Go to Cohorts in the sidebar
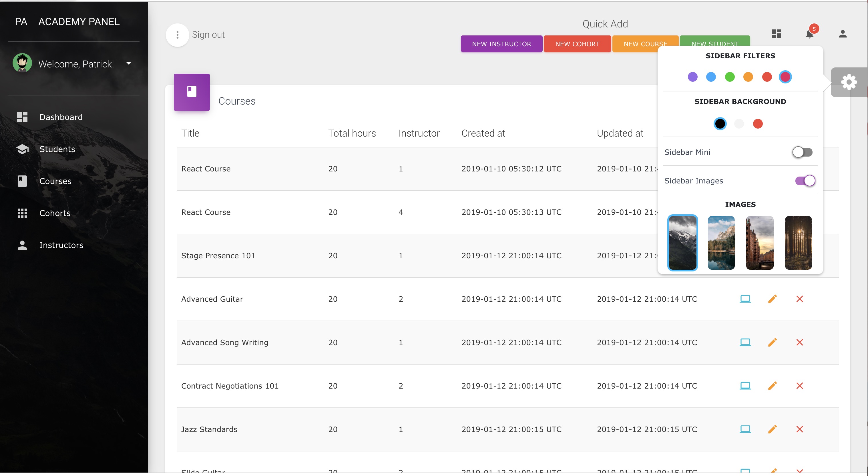This screenshot has width=868, height=476. point(55,213)
